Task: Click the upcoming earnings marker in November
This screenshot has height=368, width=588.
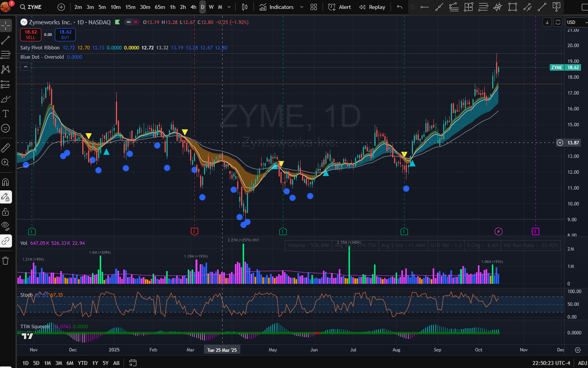Action: point(535,232)
